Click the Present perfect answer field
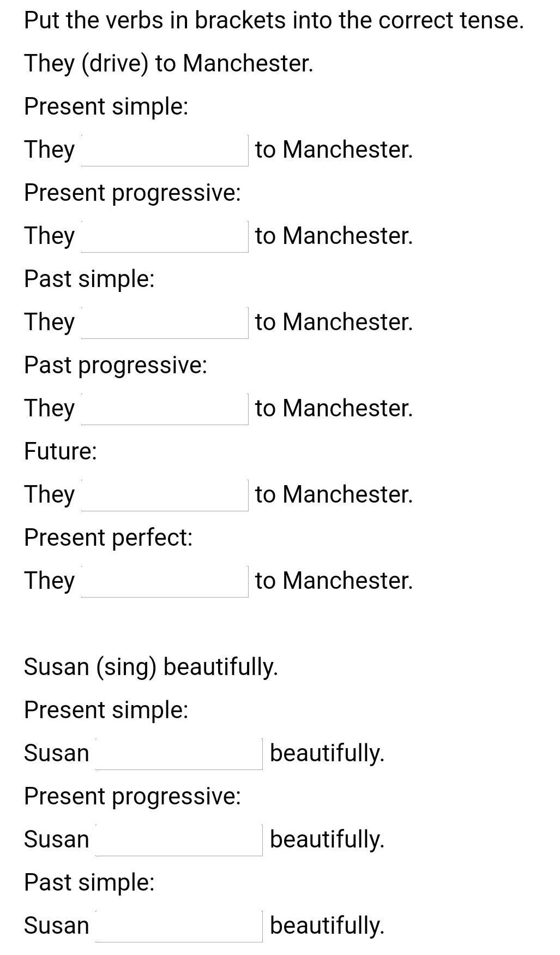Viewport: 560px width, 955px height. pyautogui.click(x=165, y=581)
